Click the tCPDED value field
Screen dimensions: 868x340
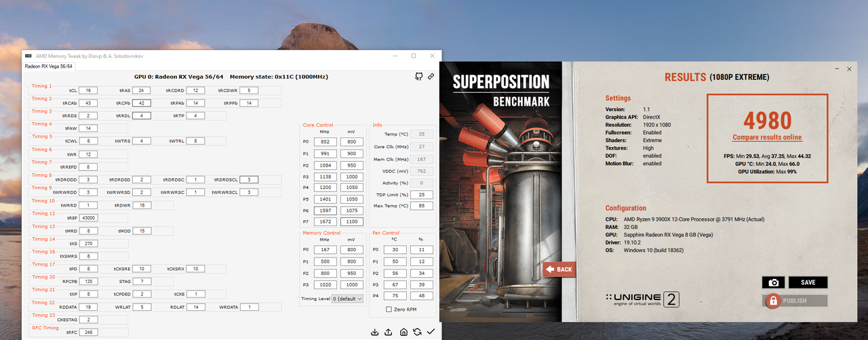pyautogui.click(x=141, y=294)
